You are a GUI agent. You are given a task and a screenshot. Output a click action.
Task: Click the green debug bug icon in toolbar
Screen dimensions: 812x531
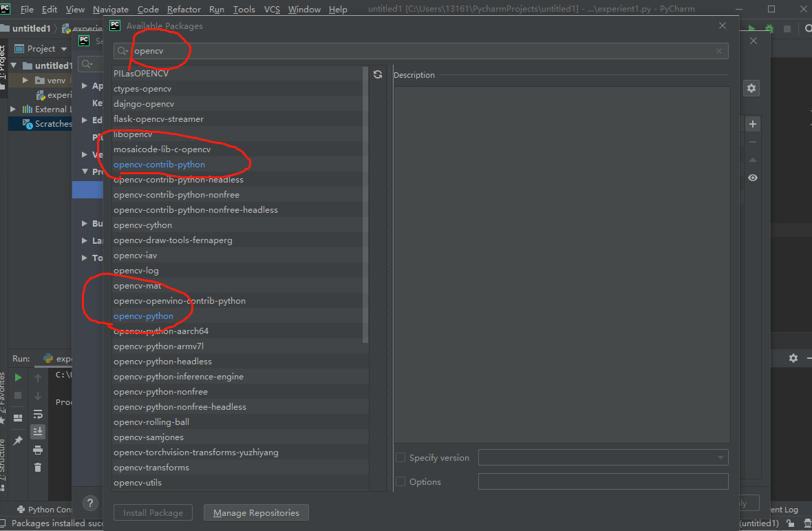(769, 28)
